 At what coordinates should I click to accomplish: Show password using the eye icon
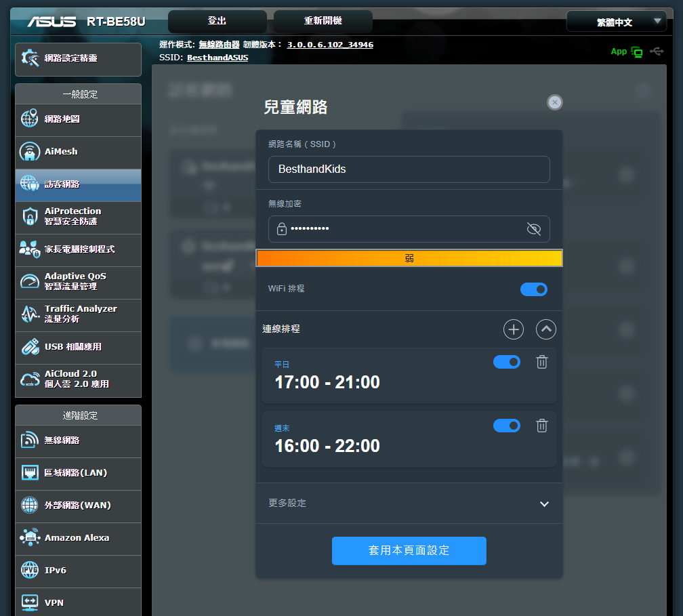(x=533, y=229)
